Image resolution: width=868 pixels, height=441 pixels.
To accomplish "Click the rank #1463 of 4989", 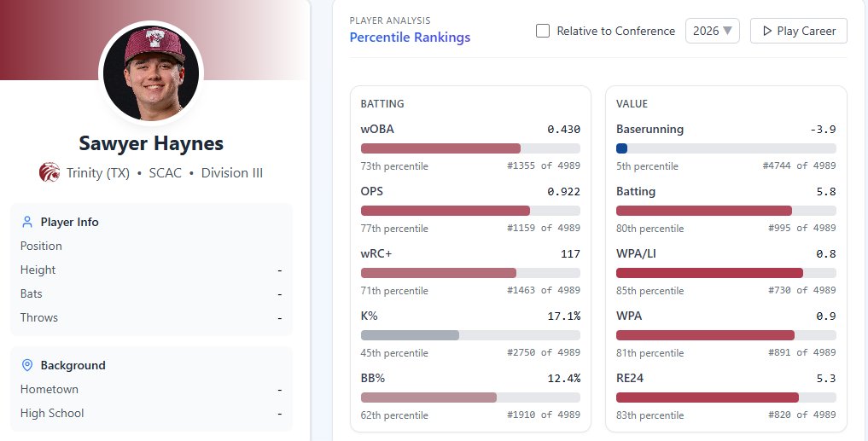I will coord(544,290).
